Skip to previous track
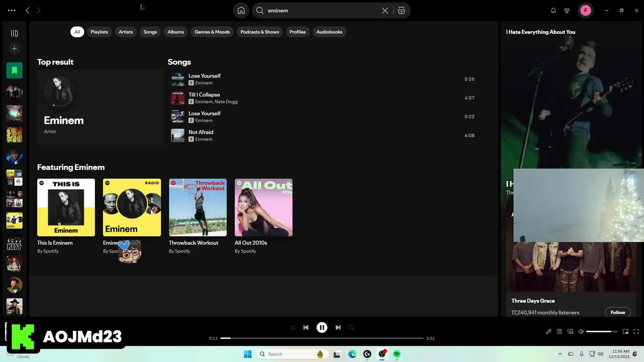 (305, 327)
